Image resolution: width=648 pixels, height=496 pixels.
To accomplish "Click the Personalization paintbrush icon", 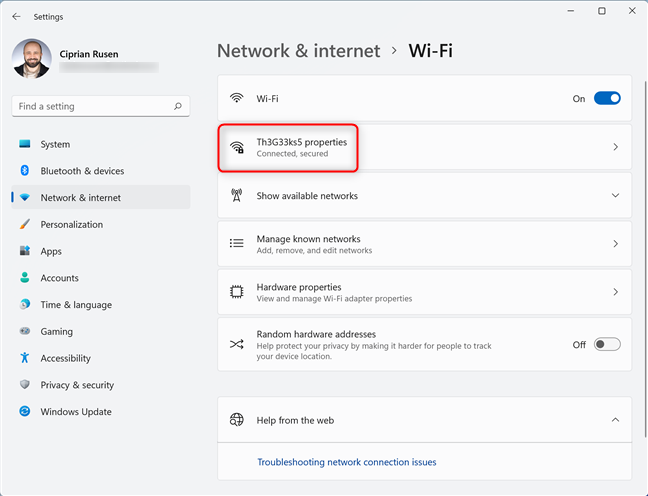I will coord(25,224).
